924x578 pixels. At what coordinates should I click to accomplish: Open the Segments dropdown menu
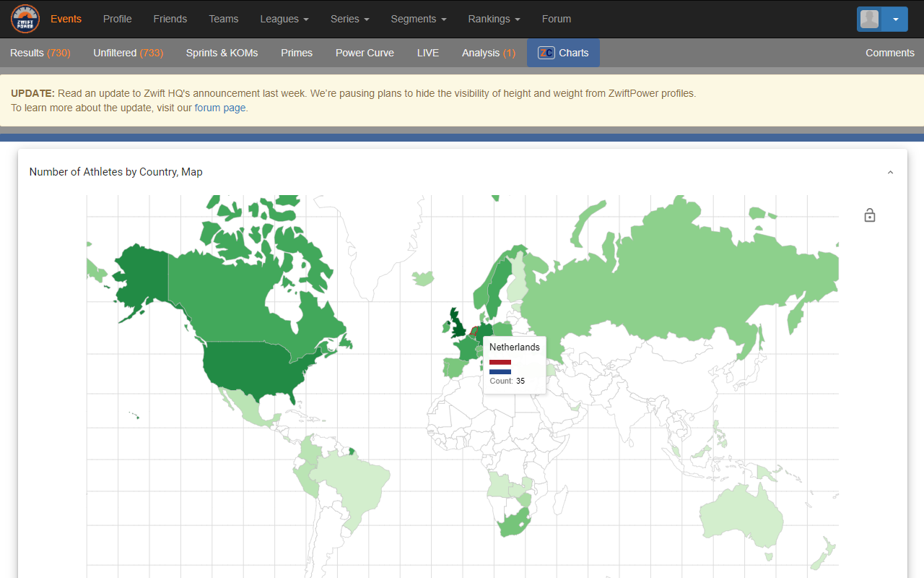(x=418, y=19)
